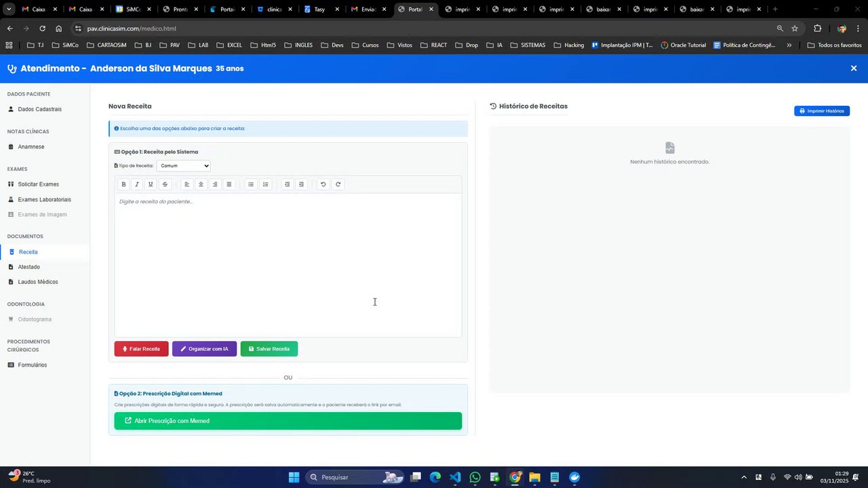Image resolution: width=868 pixels, height=488 pixels.
Task: Click the Falar Receita button
Action: point(141,349)
